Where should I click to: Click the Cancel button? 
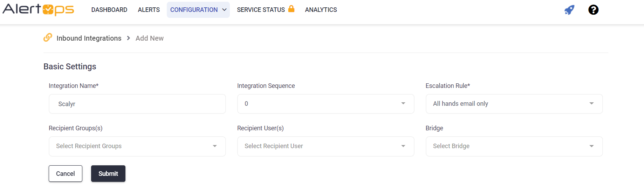(x=66, y=173)
